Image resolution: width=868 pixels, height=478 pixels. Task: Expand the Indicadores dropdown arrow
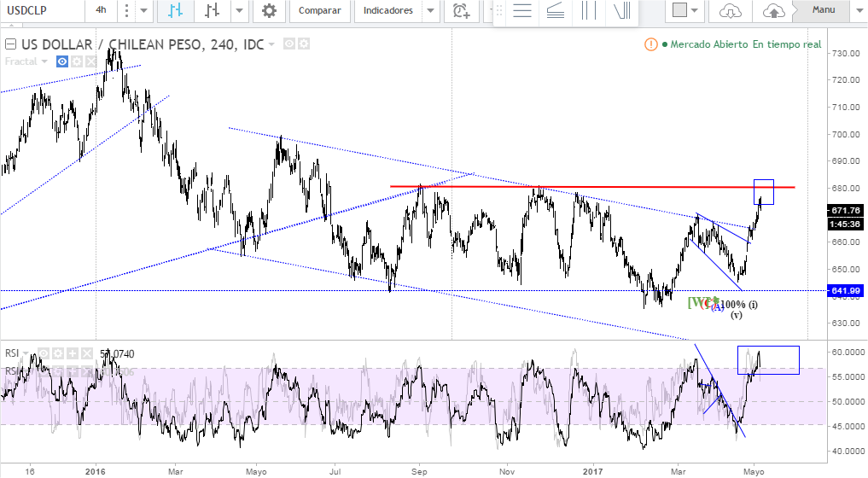click(x=430, y=11)
